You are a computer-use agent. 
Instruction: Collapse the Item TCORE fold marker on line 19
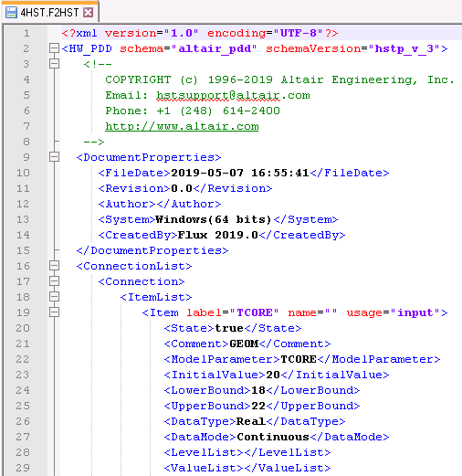click(x=54, y=312)
